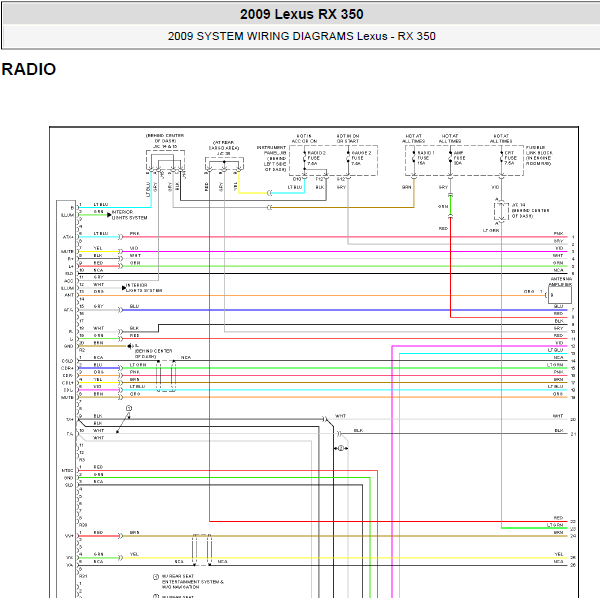The height and width of the screenshot is (598, 600).
Task: Click the "RADIO" section heading
Action: tap(29, 69)
